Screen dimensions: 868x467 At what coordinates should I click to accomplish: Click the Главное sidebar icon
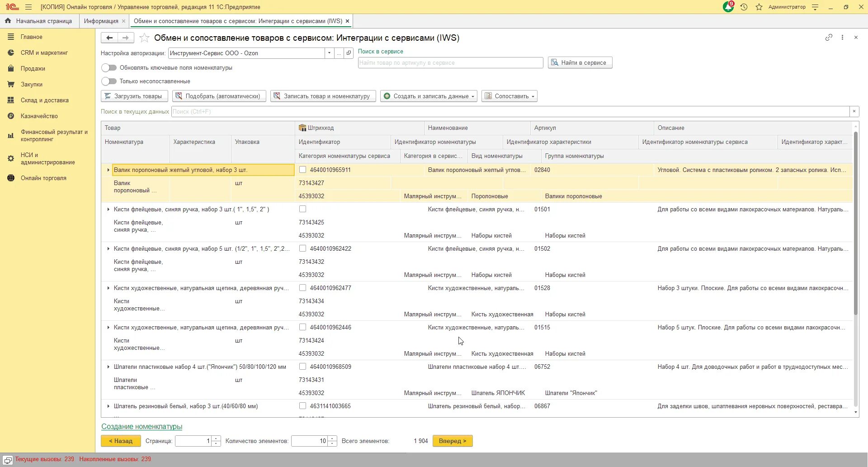(11, 37)
